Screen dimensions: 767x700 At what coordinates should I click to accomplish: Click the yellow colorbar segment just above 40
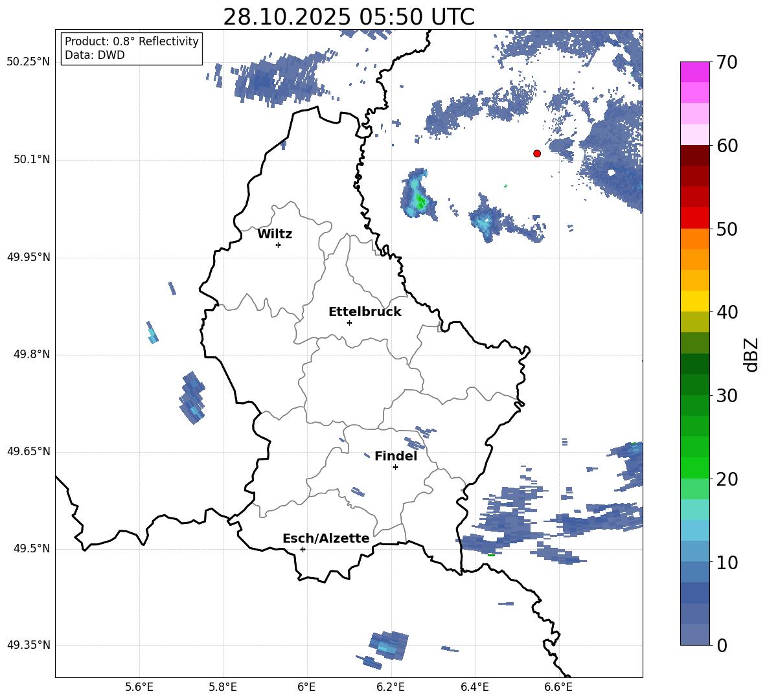tap(694, 301)
